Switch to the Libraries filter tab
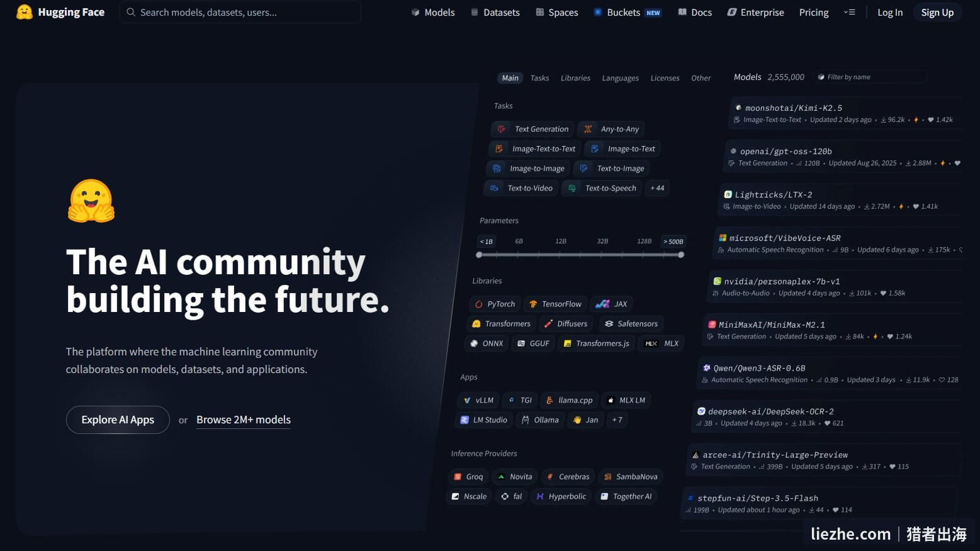 [x=575, y=78]
